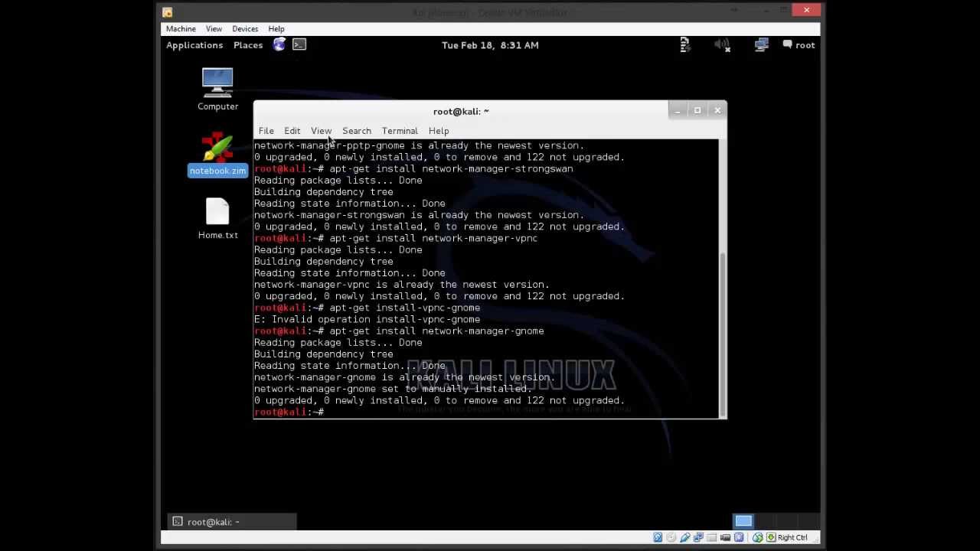Open terminal Search menu

pyautogui.click(x=357, y=131)
